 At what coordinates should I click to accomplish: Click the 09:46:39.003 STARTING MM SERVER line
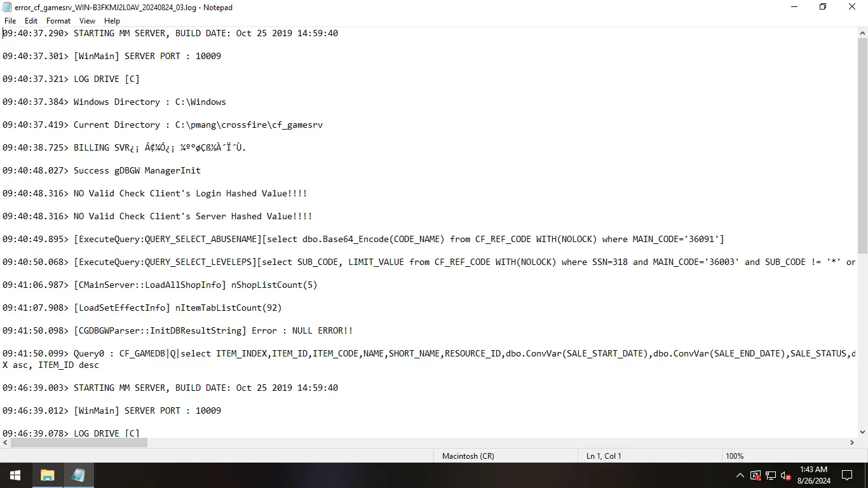[170, 388]
